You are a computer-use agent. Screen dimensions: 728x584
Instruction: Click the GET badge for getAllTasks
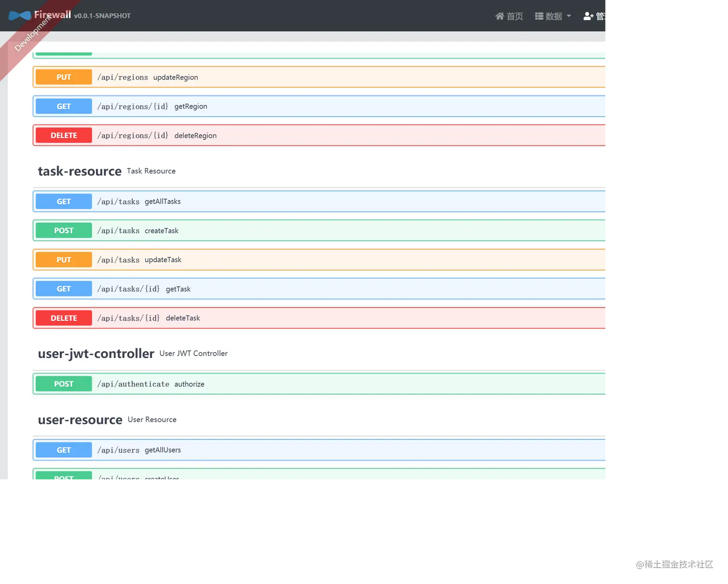click(x=64, y=201)
